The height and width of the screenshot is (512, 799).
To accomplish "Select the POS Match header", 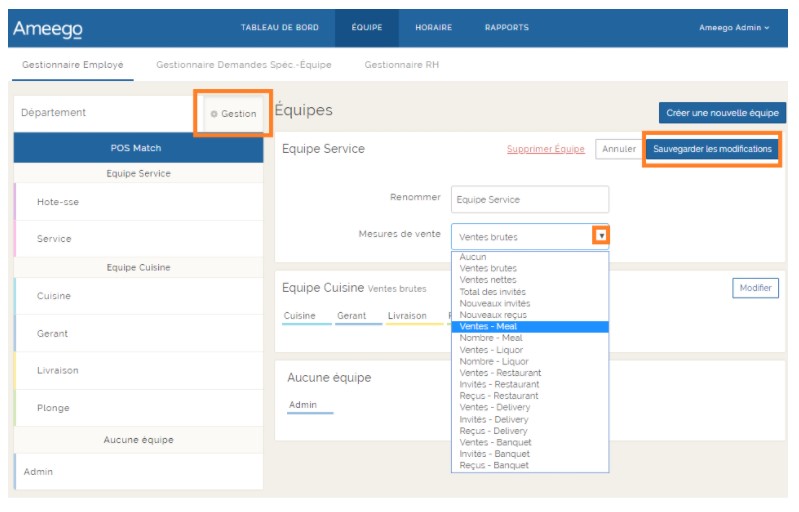I will click(x=136, y=148).
